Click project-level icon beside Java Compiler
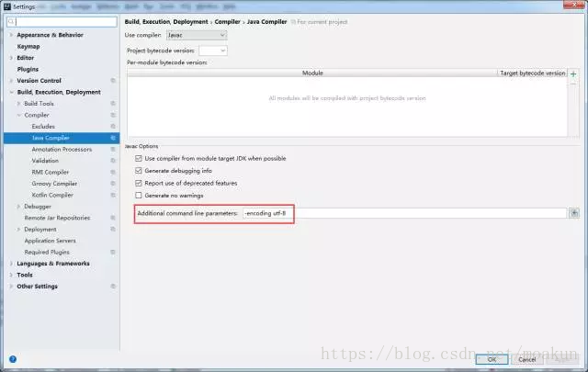Screen dimensions: 588x372 [113, 138]
